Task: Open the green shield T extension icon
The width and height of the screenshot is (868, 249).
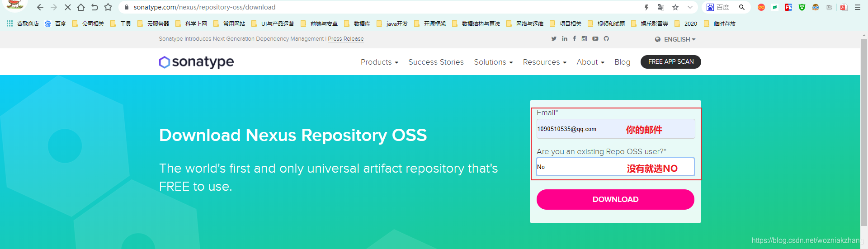Action: [802, 7]
